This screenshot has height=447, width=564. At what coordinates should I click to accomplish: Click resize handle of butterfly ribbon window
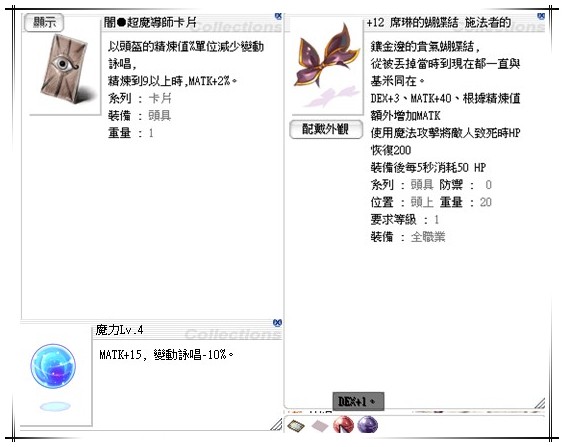540,403
